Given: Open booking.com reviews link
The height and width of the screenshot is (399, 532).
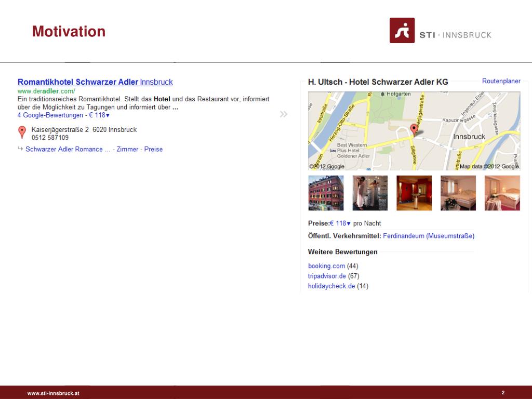Looking at the screenshot, I should (326, 266).
